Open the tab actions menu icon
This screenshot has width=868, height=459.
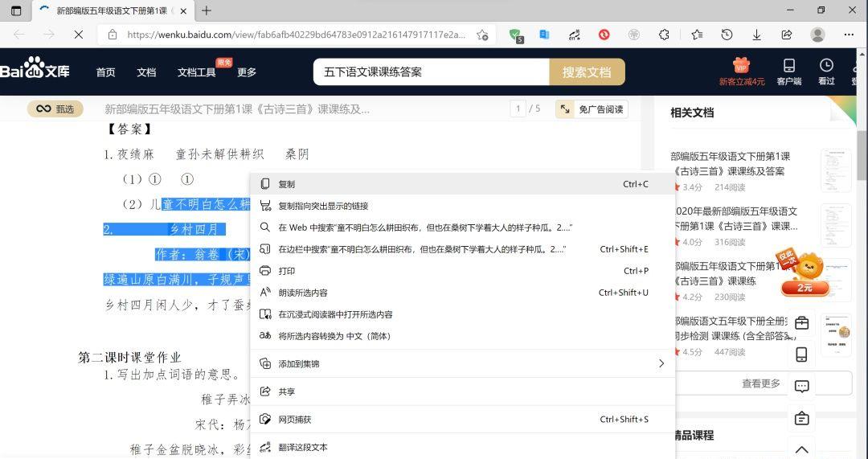(16, 10)
